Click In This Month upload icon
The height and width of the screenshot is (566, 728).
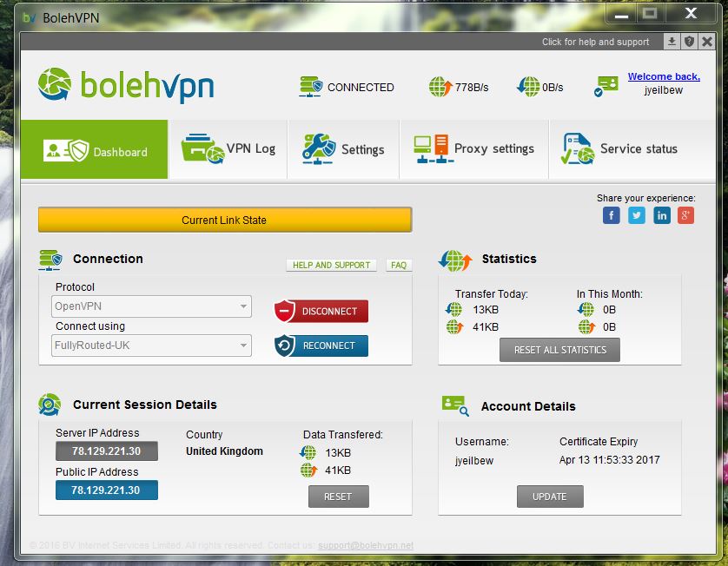(587, 327)
